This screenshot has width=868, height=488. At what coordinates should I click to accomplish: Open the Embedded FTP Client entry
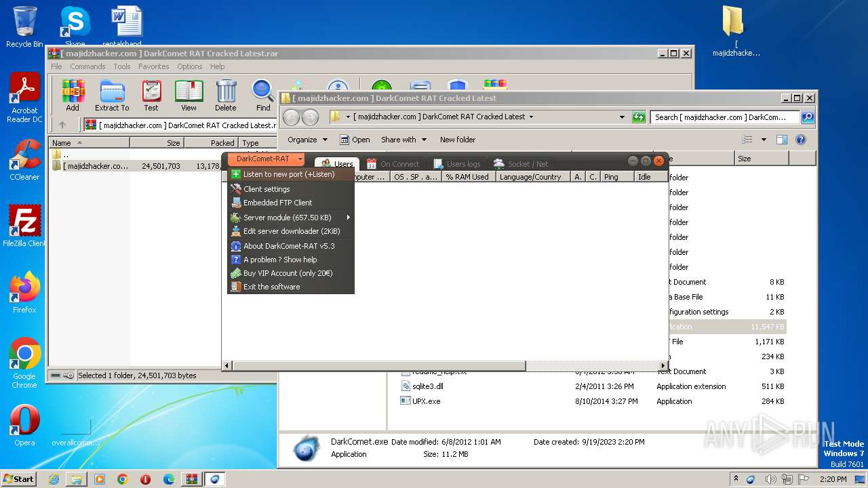pos(291,203)
